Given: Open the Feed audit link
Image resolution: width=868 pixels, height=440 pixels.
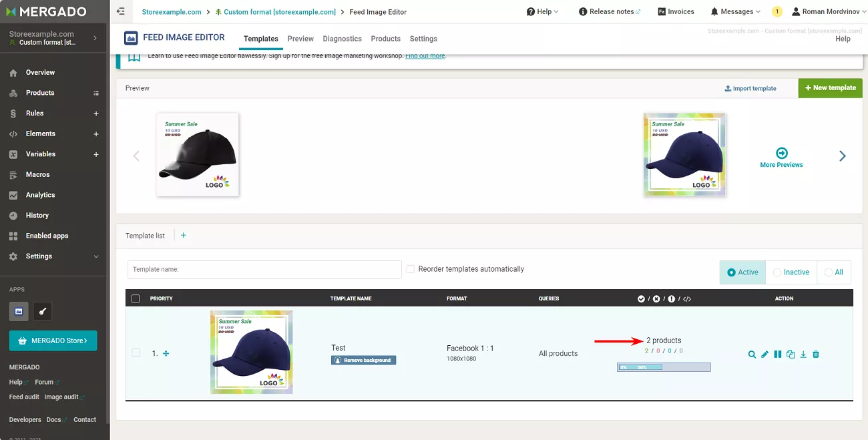Looking at the screenshot, I should click(x=24, y=397).
